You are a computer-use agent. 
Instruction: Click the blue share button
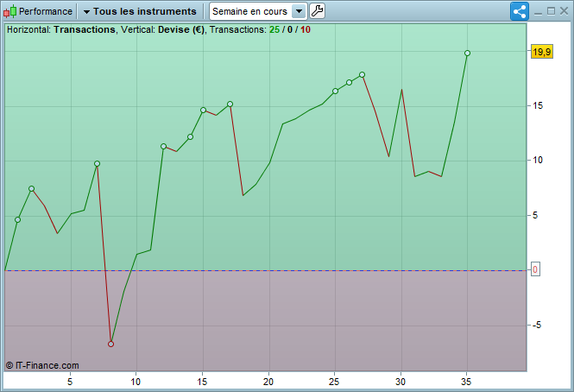click(520, 12)
